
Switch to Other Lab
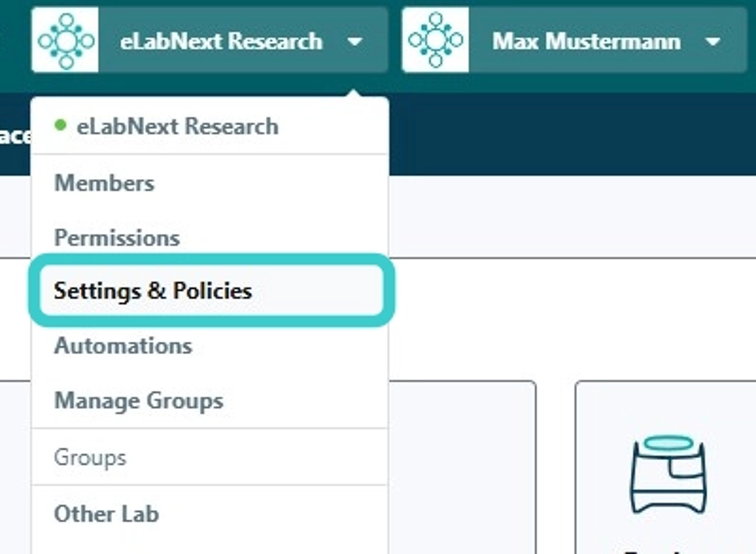coord(106,514)
